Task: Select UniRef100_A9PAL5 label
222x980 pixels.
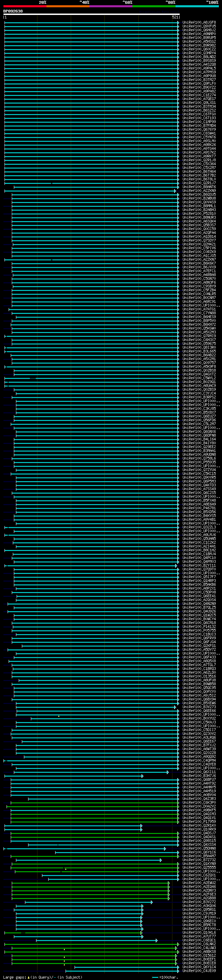Action: pos(199,68)
